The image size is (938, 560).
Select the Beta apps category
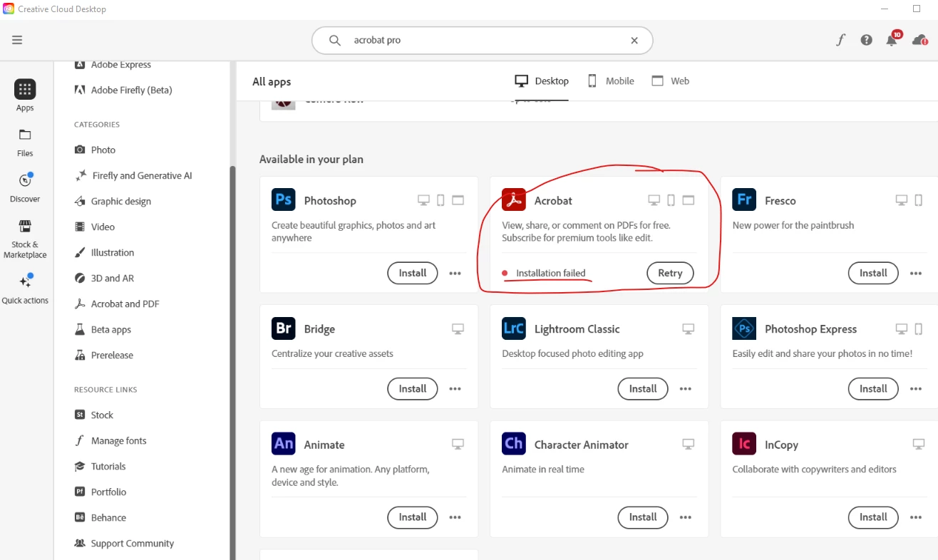pyautogui.click(x=103, y=329)
